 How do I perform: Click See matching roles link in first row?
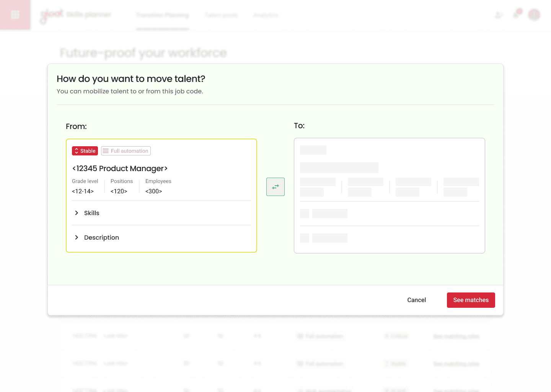[x=456, y=336]
